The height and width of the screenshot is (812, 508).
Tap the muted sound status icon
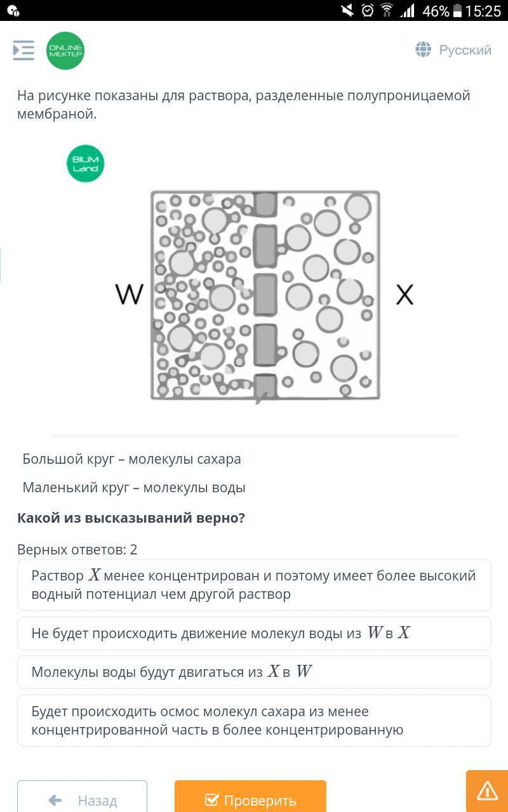[347, 10]
